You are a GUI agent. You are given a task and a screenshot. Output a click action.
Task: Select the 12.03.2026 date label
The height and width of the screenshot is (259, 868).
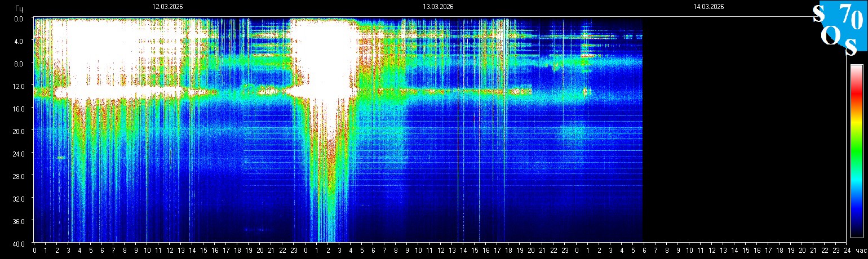[x=167, y=7]
